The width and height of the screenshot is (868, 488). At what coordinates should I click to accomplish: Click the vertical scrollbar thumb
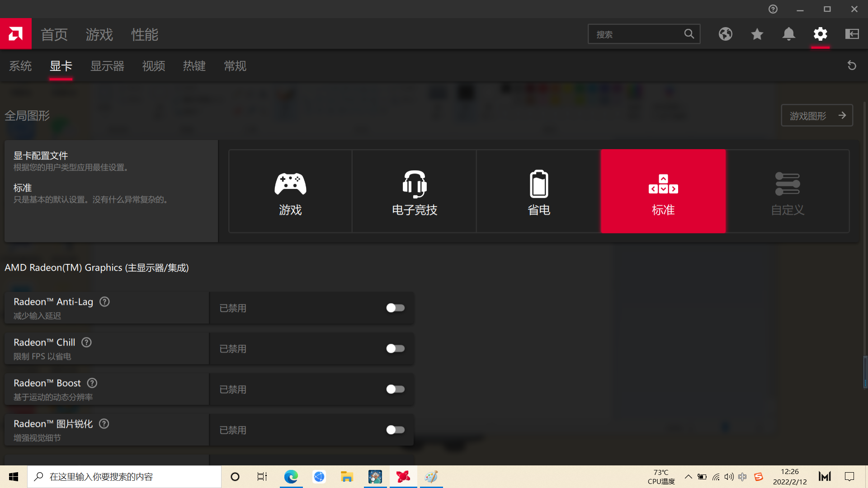[x=865, y=372]
